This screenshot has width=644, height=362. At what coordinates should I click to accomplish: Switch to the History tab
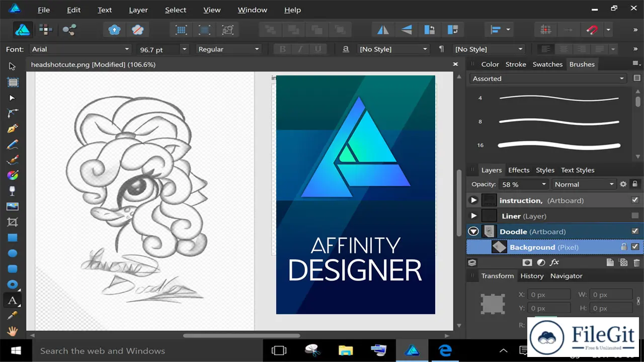(x=532, y=276)
